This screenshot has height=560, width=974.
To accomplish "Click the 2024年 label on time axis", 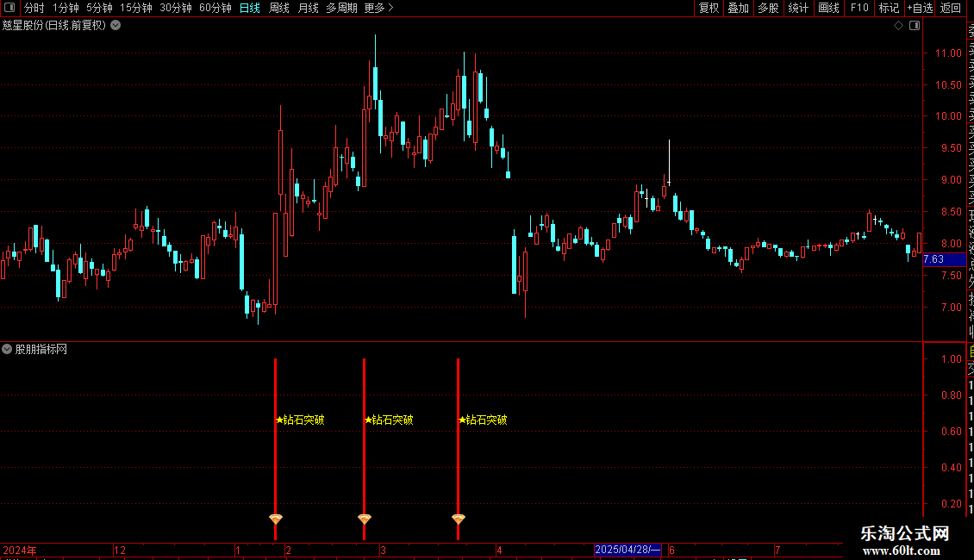I will (20, 550).
